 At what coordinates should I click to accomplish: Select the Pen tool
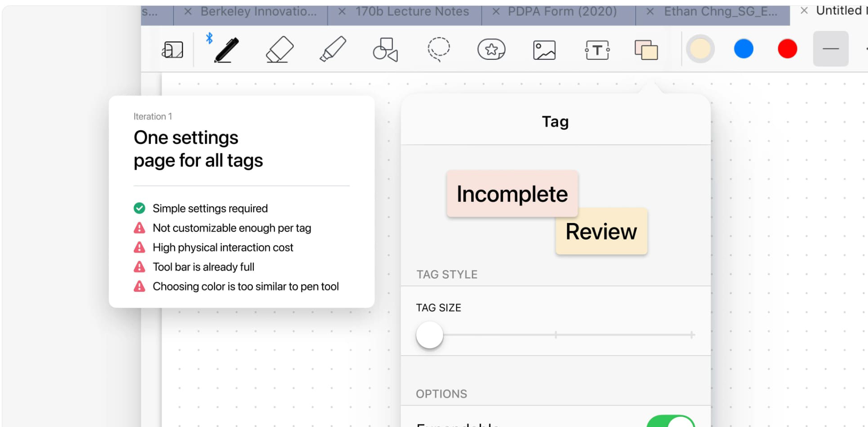(x=226, y=49)
